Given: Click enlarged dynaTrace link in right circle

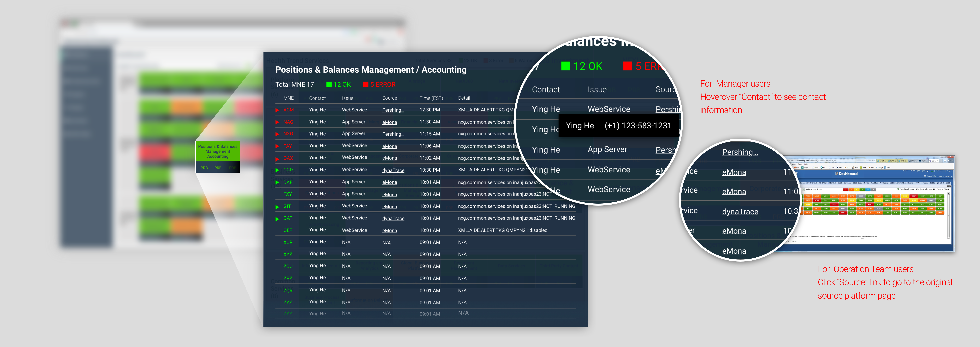Looking at the screenshot, I should [x=740, y=212].
